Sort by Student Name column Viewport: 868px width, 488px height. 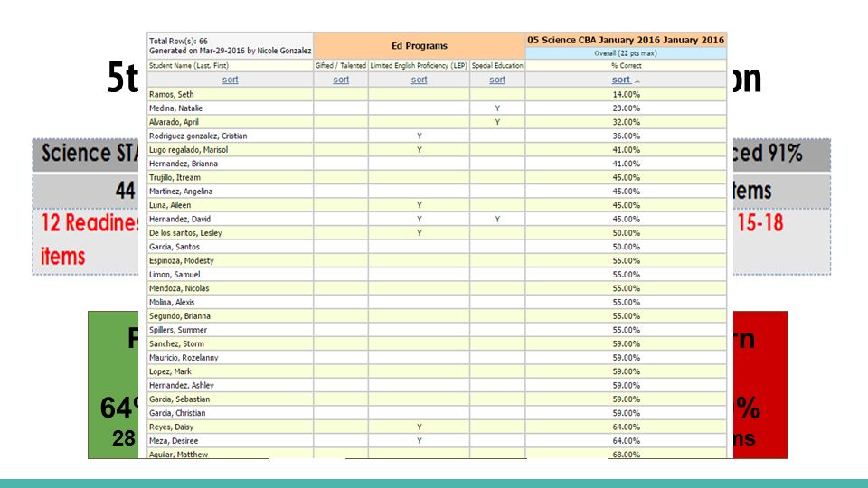(230, 80)
